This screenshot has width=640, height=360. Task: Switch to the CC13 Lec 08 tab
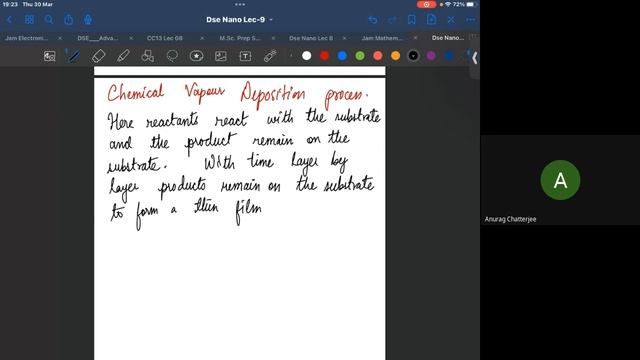pos(165,38)
